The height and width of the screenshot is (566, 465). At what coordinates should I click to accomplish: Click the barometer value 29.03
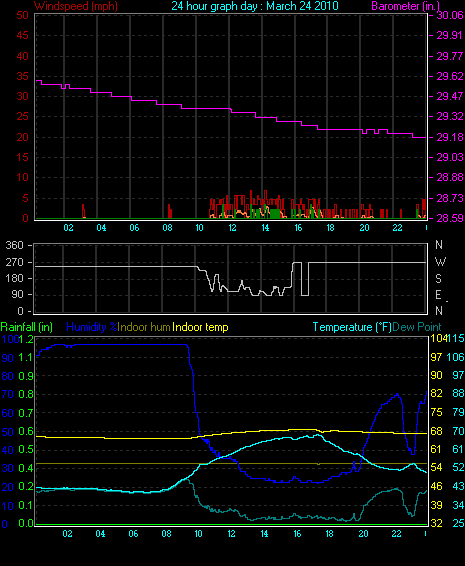coord(450,157)
